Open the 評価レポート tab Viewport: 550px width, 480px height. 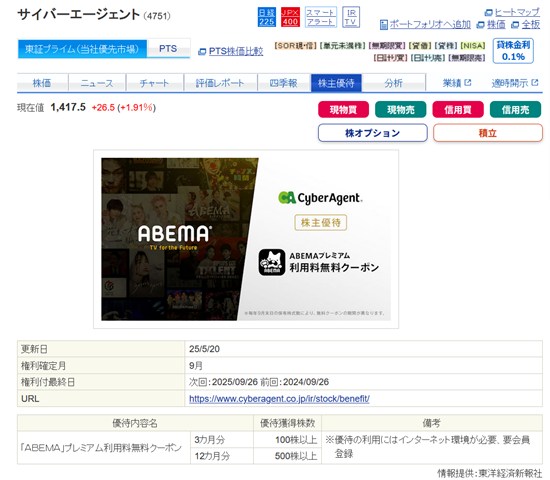tap(220, 83)
